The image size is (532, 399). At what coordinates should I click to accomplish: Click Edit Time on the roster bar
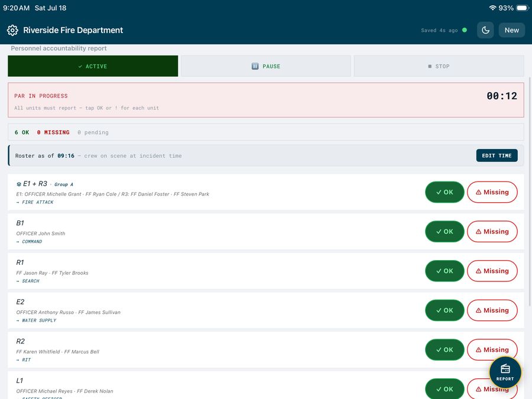click(497, 155)
